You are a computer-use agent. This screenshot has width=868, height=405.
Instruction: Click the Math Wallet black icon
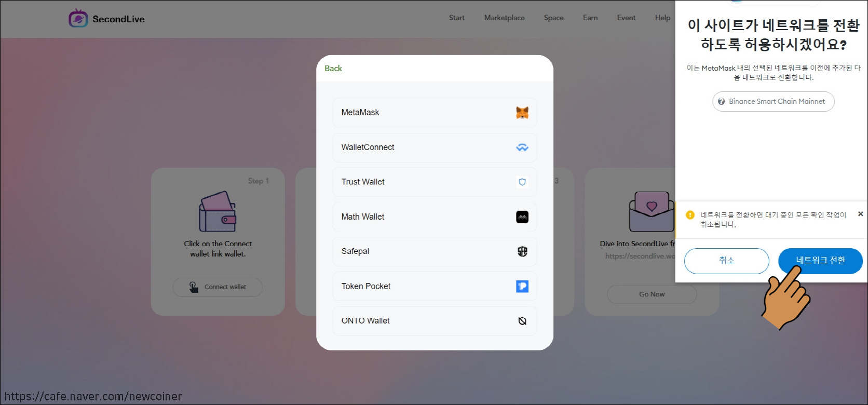point(522,217)
